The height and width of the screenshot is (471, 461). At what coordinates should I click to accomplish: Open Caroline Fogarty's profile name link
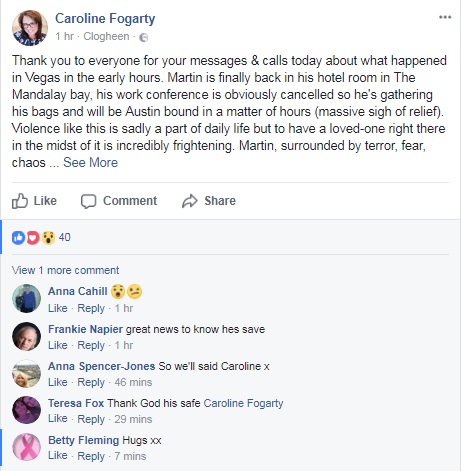tap(105, 19)
